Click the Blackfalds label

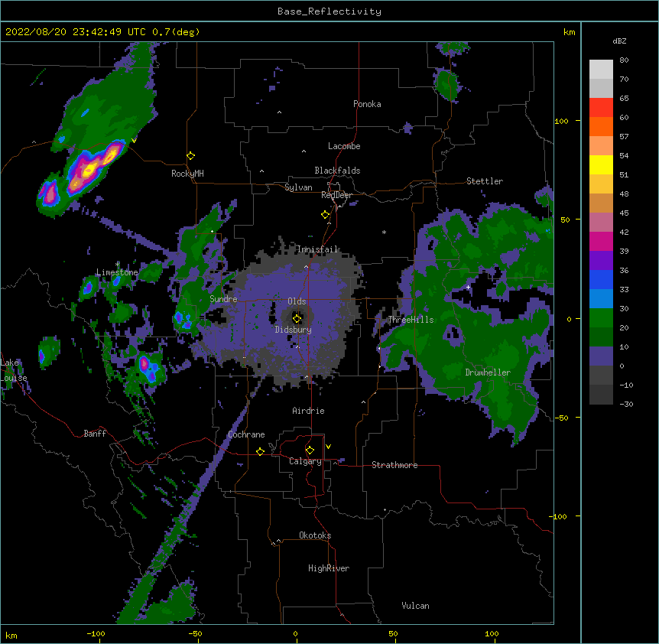[x=337, y=171]
